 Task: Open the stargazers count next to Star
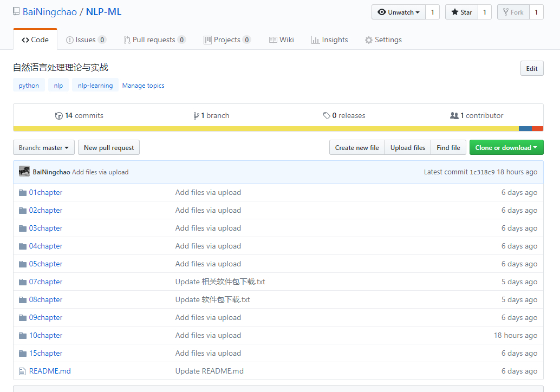(x=485, y=12)
